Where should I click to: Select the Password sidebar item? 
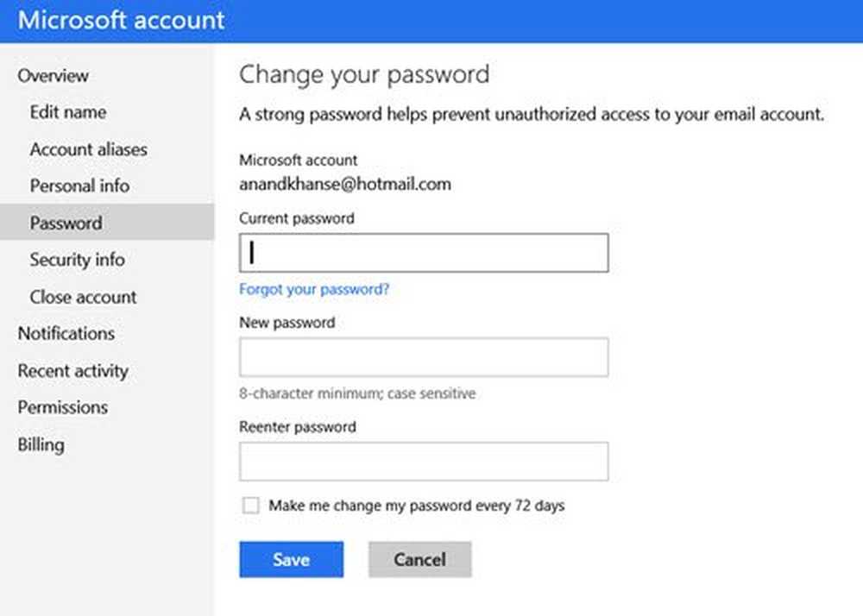pos(66,223)
